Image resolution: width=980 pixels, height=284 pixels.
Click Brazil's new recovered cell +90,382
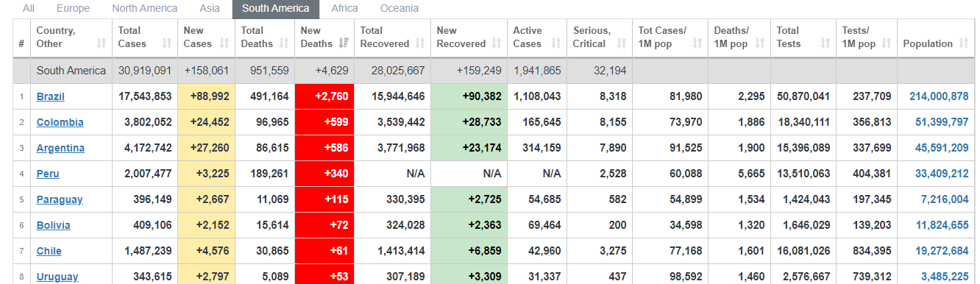point(469,96)
